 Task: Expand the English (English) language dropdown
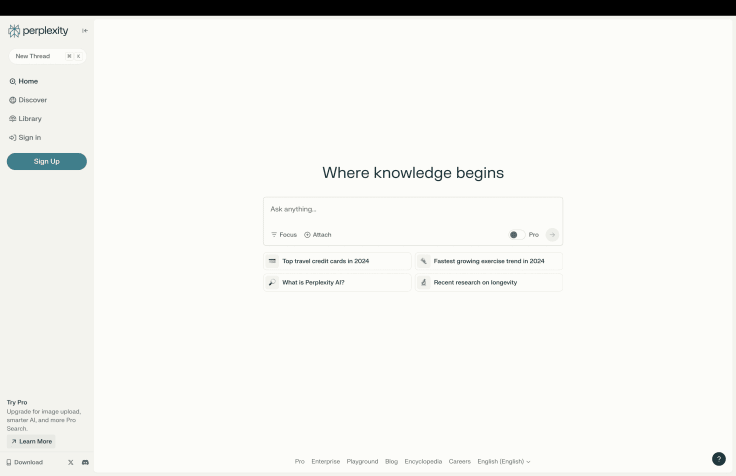pos(504,461)
